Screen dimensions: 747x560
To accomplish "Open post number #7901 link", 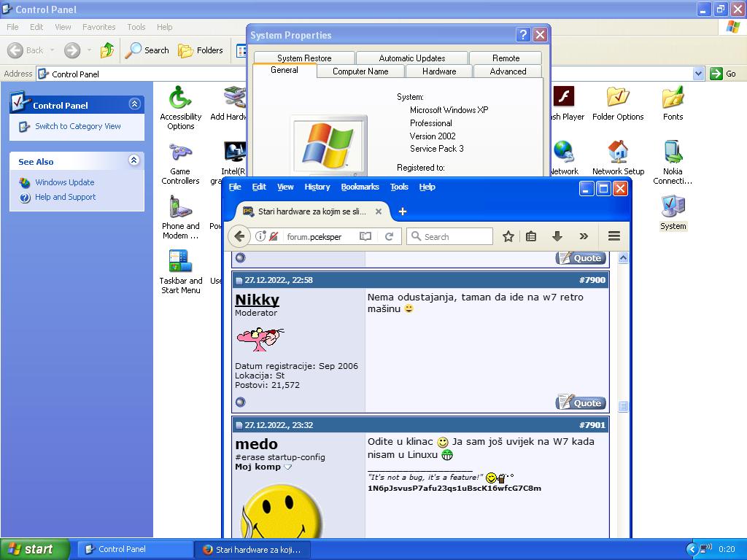I will point(592,425).
